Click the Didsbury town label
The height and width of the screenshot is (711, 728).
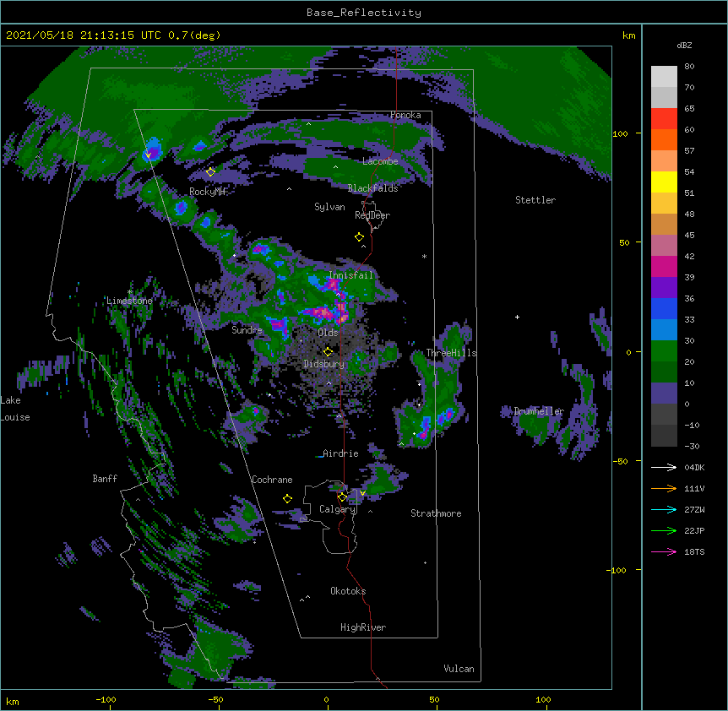324,364
